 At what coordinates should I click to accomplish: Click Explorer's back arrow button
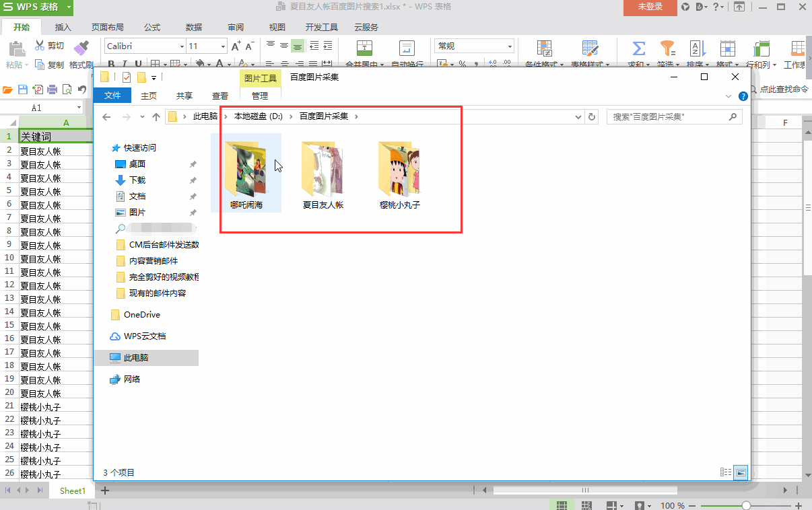[106, 116]
